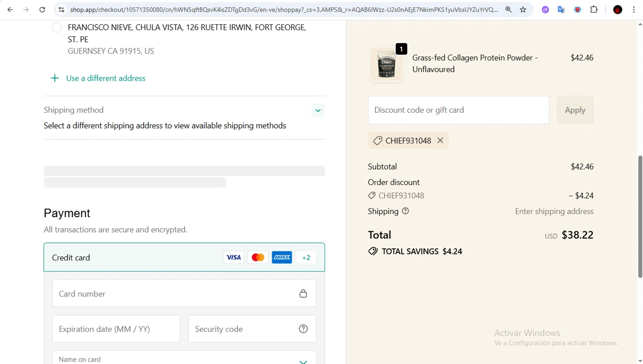Click the page vertical scrollbar

(x=640, y=216)
